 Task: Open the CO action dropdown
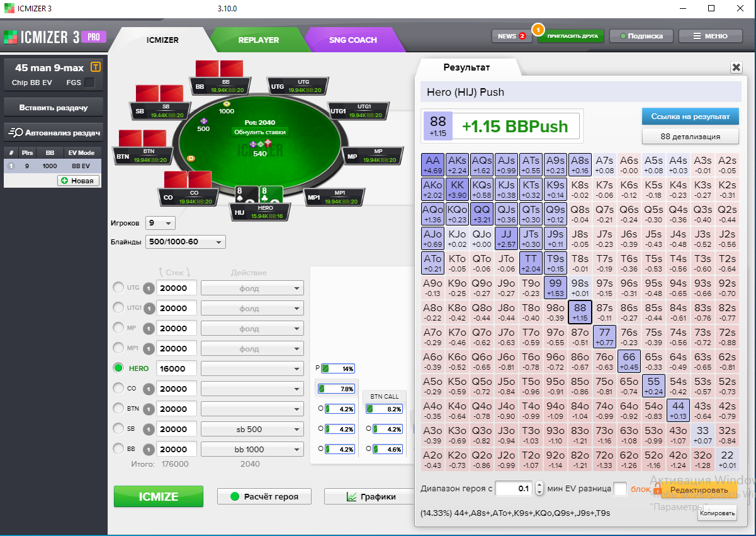(x=252, y=389)
